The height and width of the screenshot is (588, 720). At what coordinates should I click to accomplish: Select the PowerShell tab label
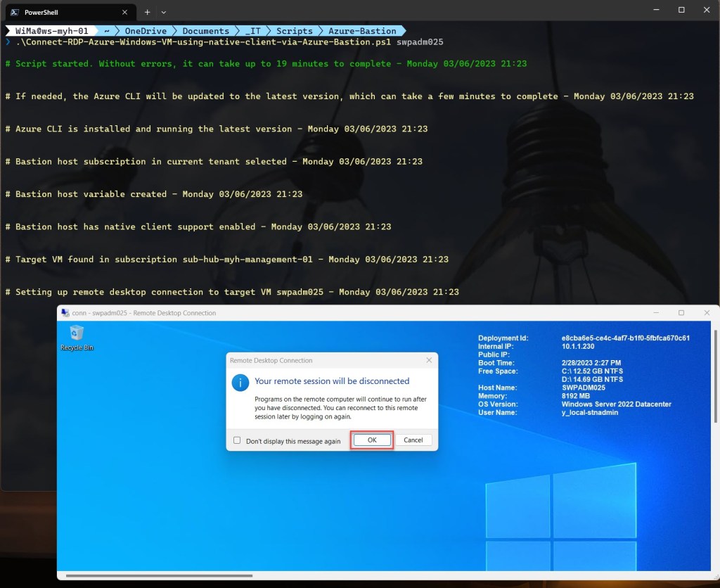click(42, 12)
